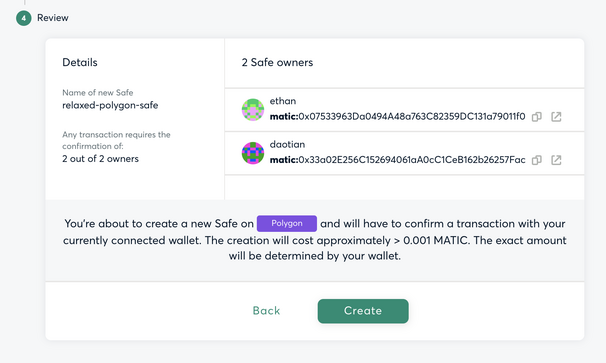Go Back to the previous step
This screenshot has width=606, height=363.
tap(266, 311)
